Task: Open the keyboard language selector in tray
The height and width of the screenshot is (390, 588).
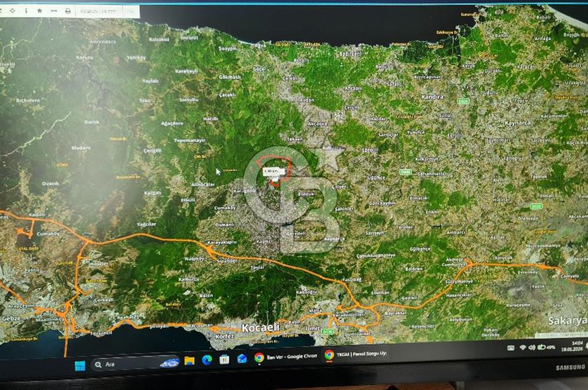Action: [511, 347]
